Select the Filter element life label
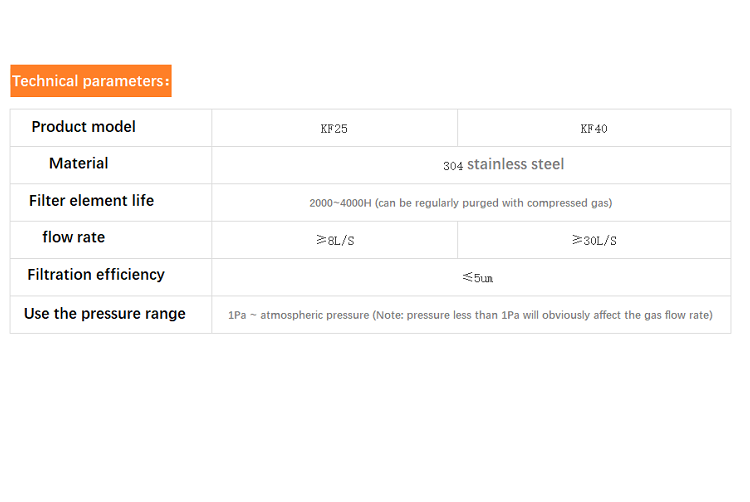Image resolution: width=750 pixels, height=502 pixels. (91, 201)
